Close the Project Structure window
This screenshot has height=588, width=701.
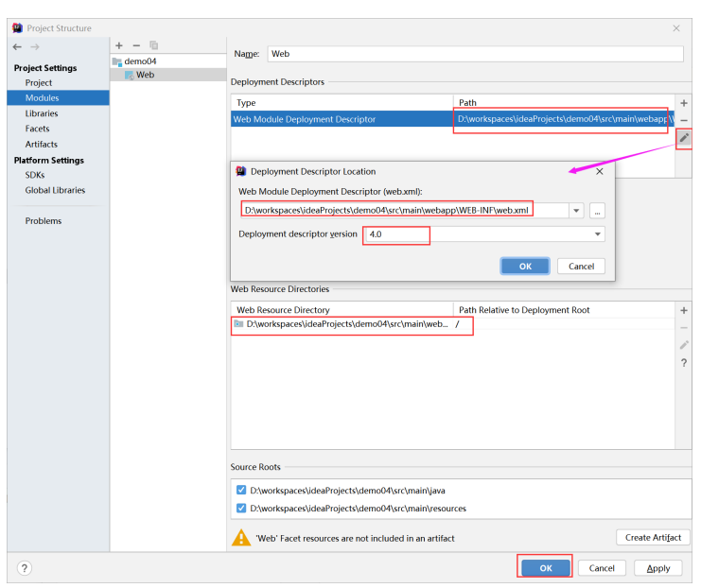pyautogui.click(x=676, y=28)
